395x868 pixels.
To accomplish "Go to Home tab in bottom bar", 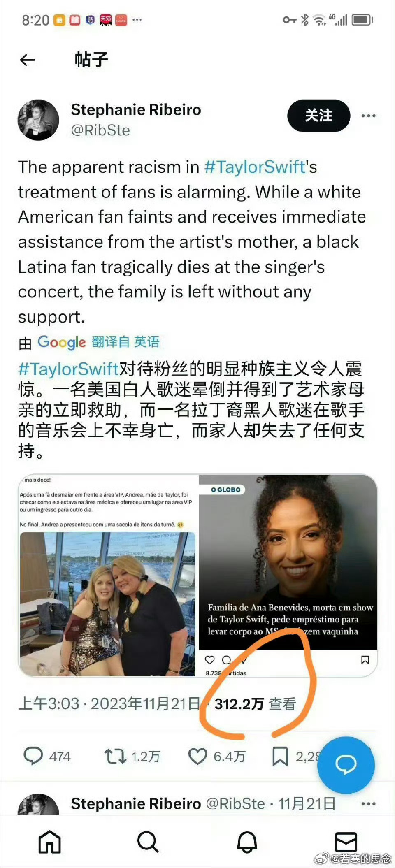I will click(x=49, y=842).
